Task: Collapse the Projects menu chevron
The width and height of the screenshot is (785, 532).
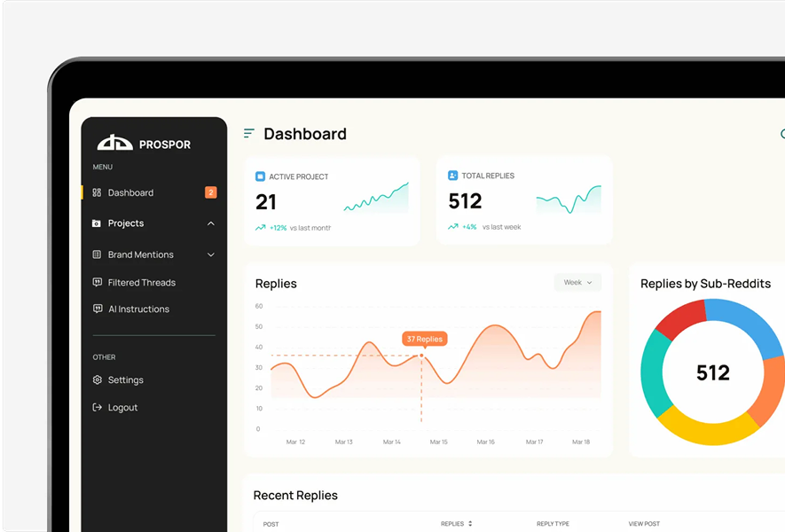Action: [211, 223]
